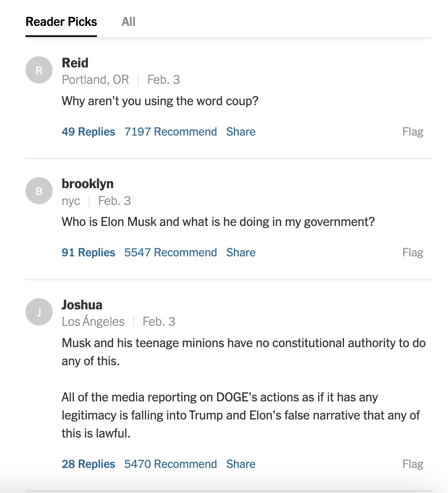Toggle Recommend on brooklyn's comment (5547)

(171, 253)
